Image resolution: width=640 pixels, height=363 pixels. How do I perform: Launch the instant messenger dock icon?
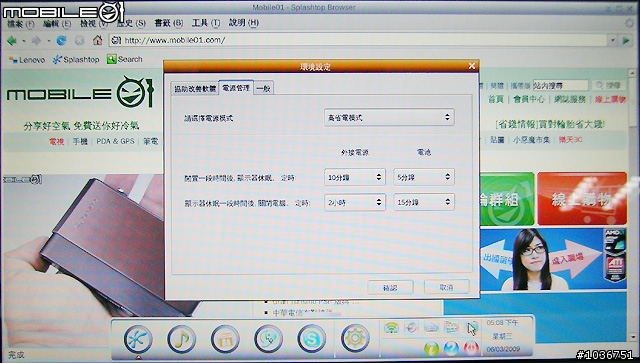(x=268, y=339)
